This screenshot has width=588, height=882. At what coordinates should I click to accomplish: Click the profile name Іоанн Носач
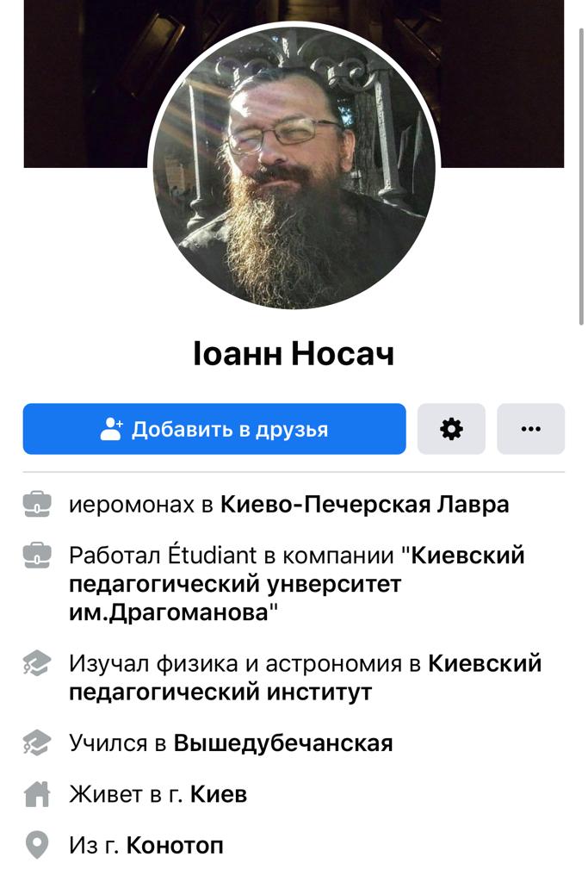pos(294,354)
